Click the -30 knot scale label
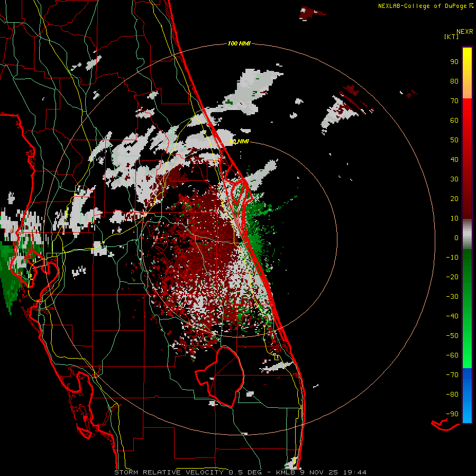This screenshot has width=476, height=476. 452,297
